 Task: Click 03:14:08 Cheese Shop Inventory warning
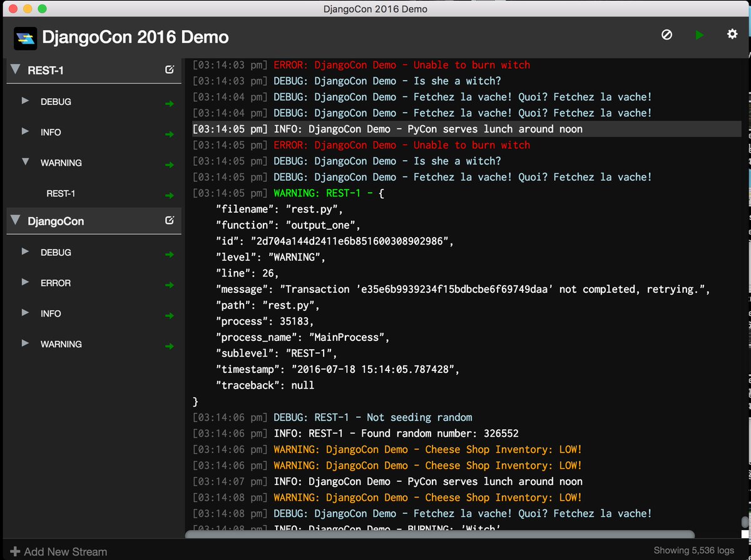(387, 497)
